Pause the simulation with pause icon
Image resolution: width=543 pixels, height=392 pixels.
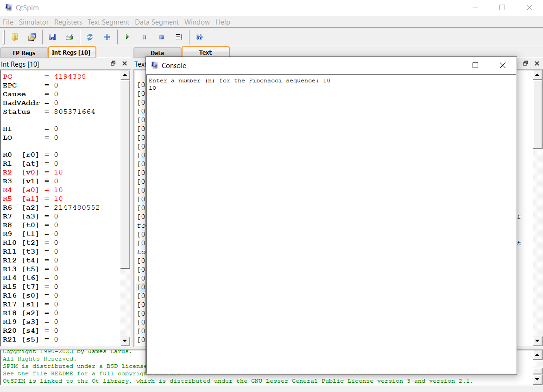click(145, 37)
